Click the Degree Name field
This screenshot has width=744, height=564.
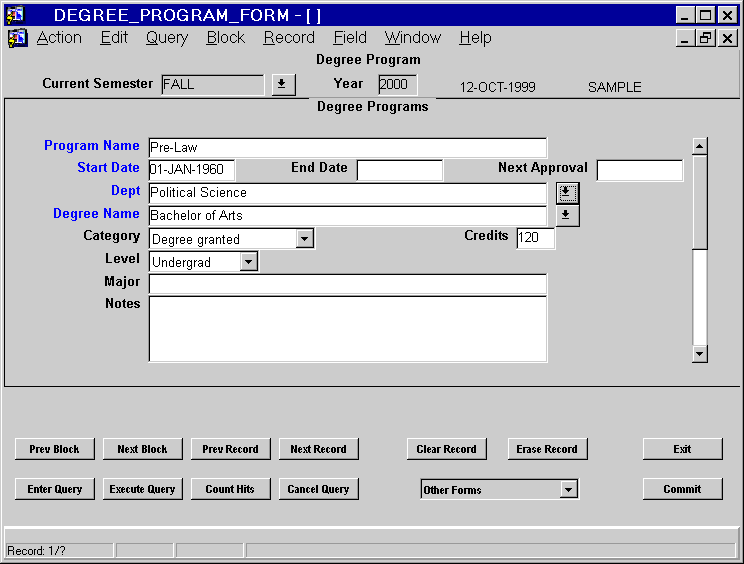point(347,216)
